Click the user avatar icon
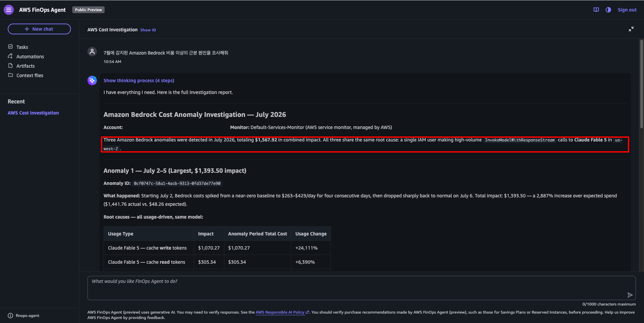Image resolution: width=644 pixels, height=323 pixels. pos(92,52)
